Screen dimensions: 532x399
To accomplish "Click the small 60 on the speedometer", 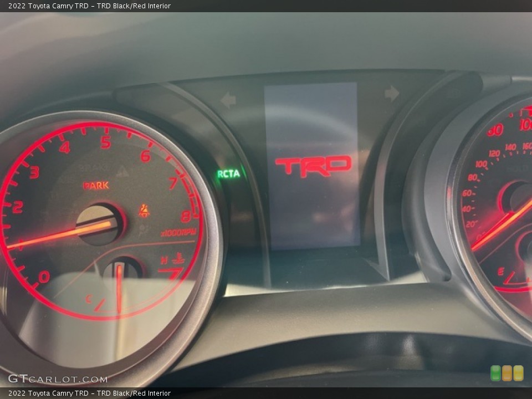I will point(467,193).
